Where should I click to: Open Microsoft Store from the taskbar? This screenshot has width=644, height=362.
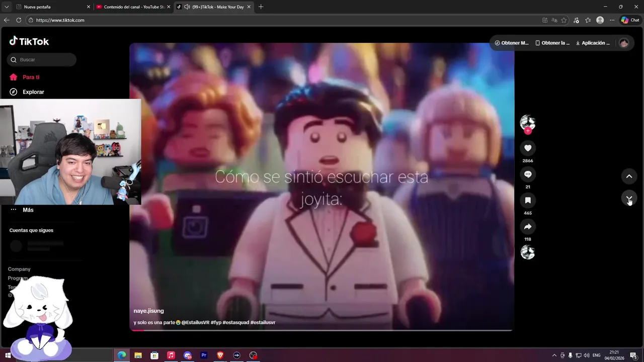click(x=154, y=355)
